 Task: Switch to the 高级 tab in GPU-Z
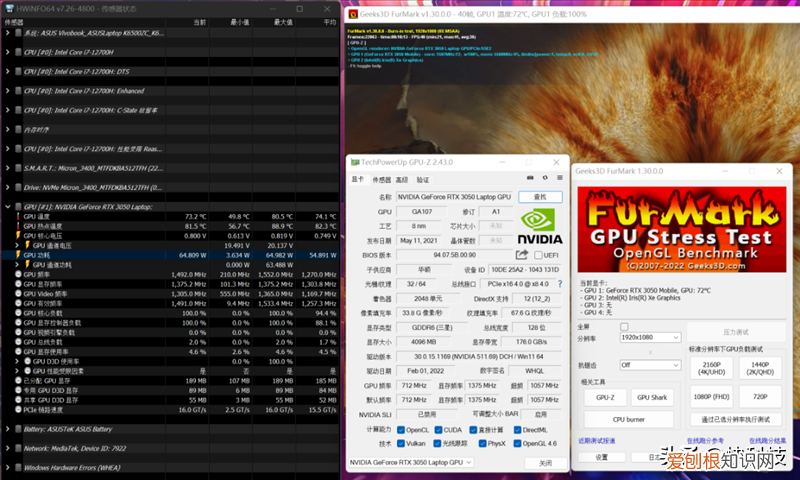click(401, 180)
